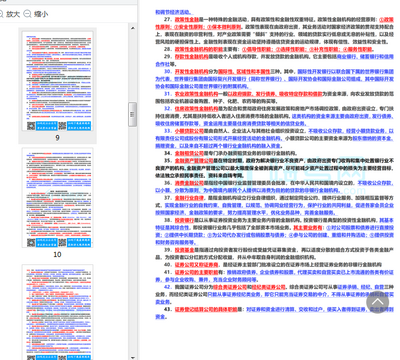Click item number 41 in the document

(x=168, y=272)
